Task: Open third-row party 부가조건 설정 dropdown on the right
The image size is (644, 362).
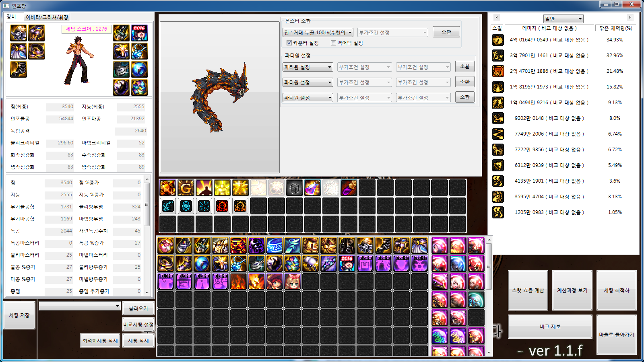Action: (423, 98)
